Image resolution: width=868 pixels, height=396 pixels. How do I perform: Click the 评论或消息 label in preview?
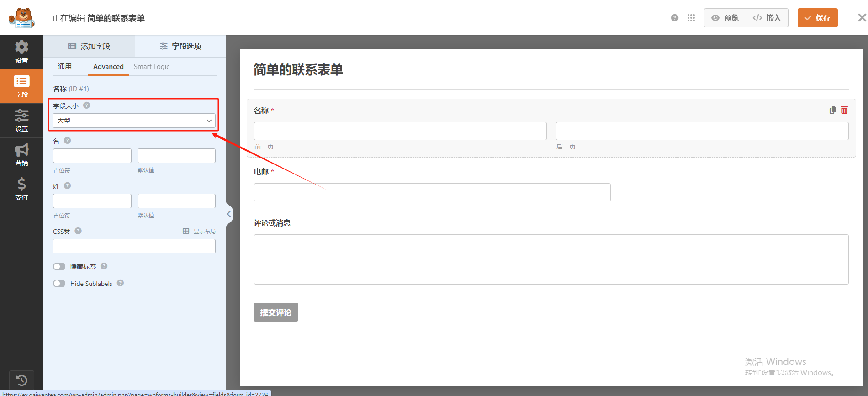[x=272, y=223]
